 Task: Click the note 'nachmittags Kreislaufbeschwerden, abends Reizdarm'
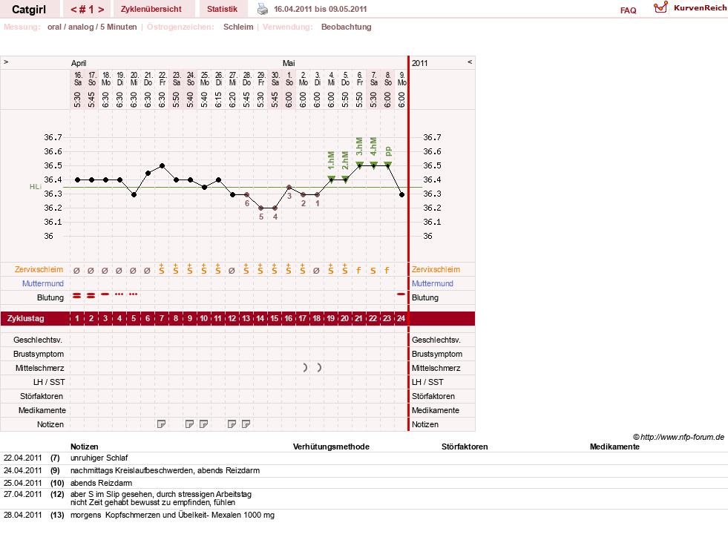(165, 470)
